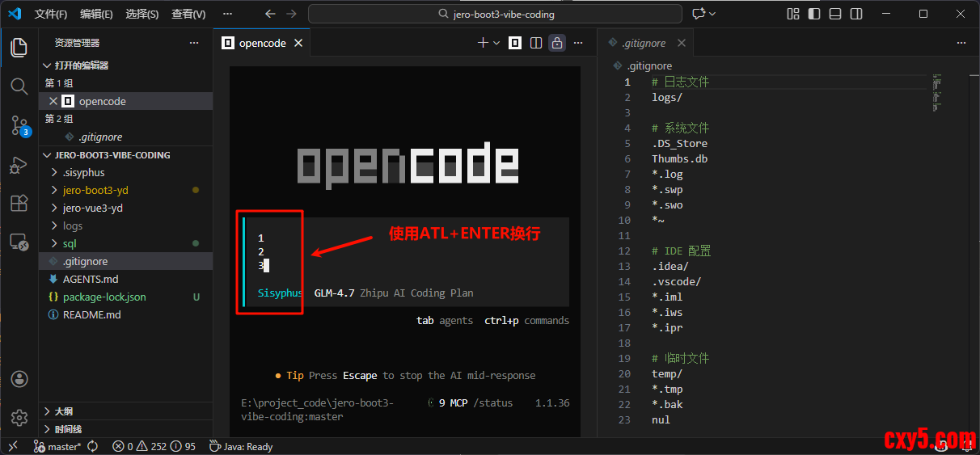Screen dimensions: 980x455
Task: Expand the 时间线 timeline section
Action: point(68,429)
